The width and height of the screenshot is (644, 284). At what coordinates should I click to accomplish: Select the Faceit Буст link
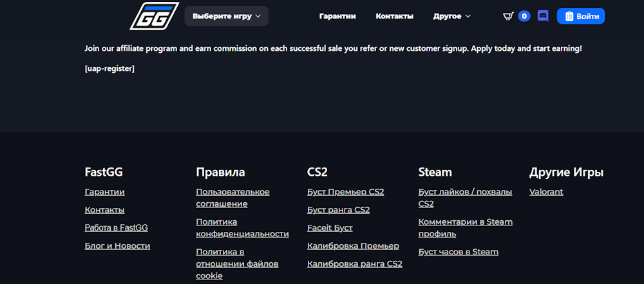pos(330,227)
